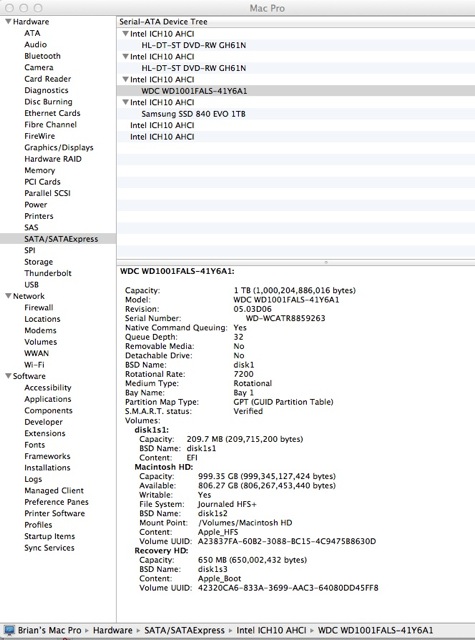Select Hardware RAID in the sidebar

click(53, 159)
